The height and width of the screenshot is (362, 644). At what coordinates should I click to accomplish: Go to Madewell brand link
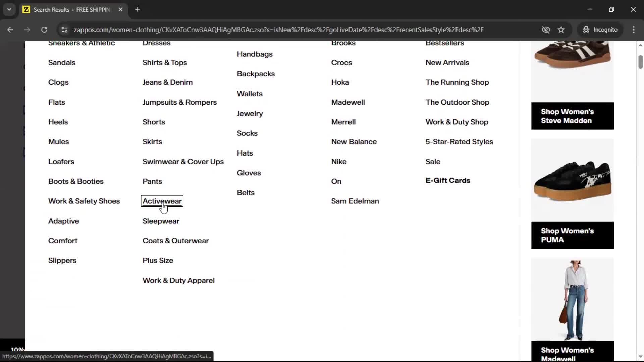(x=348, y=102)
